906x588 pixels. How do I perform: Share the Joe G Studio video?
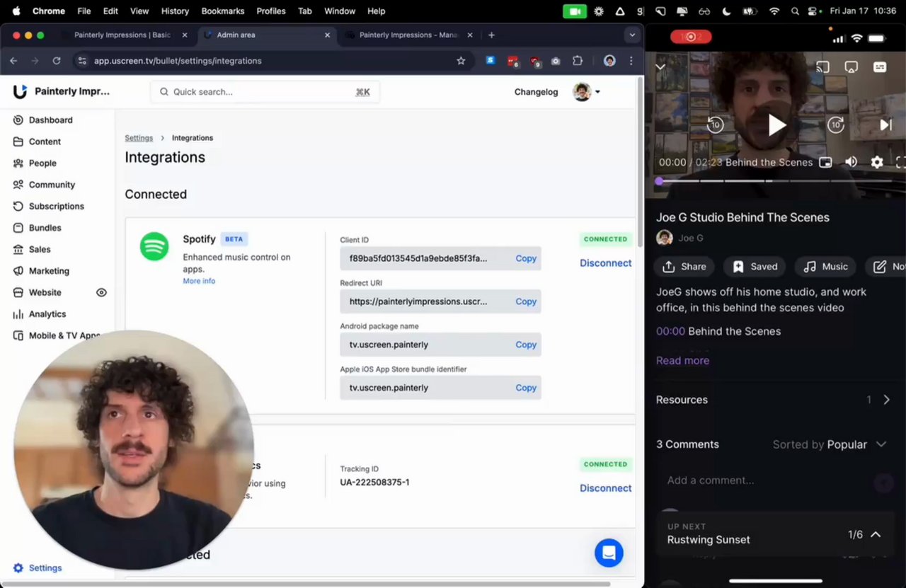pyautogui.click(x=684, y=267)
